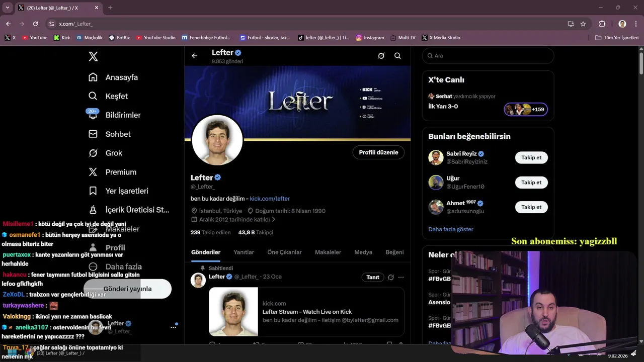Open Bildirimler notifications

pyautogui.click(x=115, y=115)
